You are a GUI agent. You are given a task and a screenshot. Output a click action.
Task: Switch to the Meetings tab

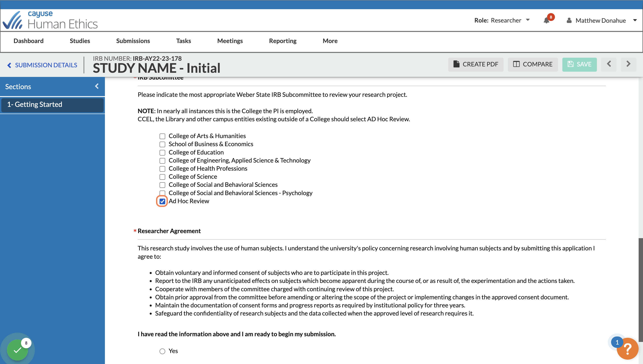point(230,41)
